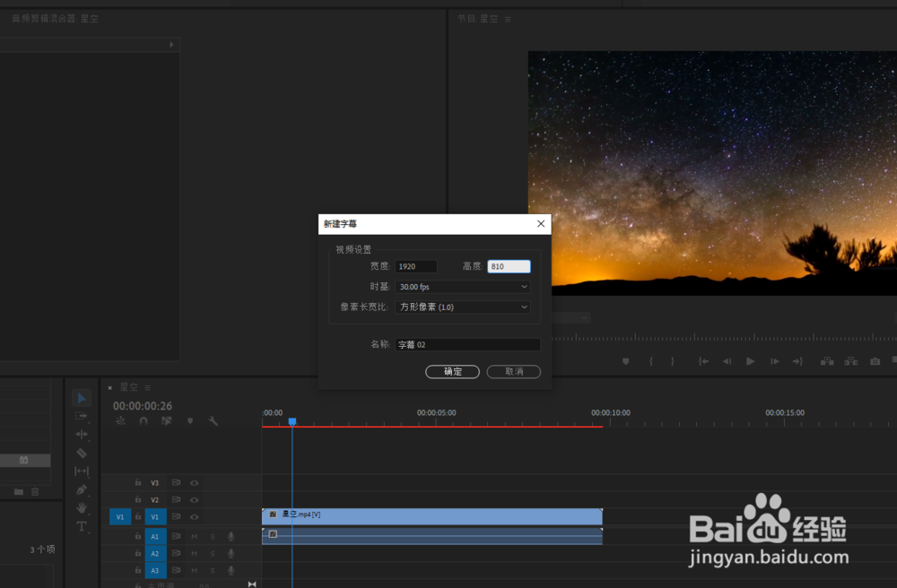
Task: Toggle lock on track V3
Action: 138,483
